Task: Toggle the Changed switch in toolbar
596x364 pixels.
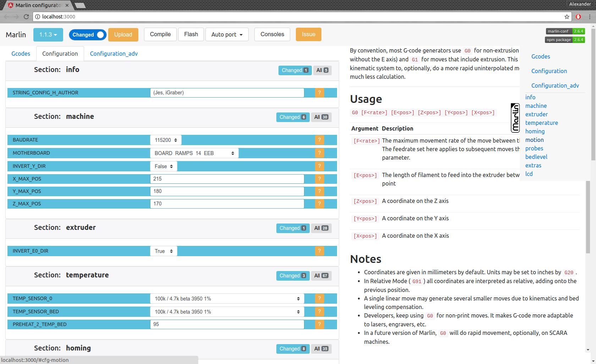Action: tap(88, 35)
